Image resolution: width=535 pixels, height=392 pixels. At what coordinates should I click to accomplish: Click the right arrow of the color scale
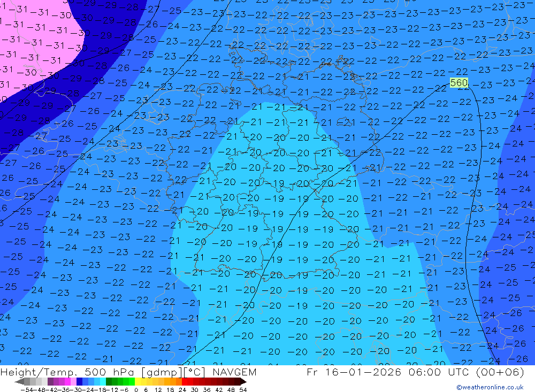243,382
